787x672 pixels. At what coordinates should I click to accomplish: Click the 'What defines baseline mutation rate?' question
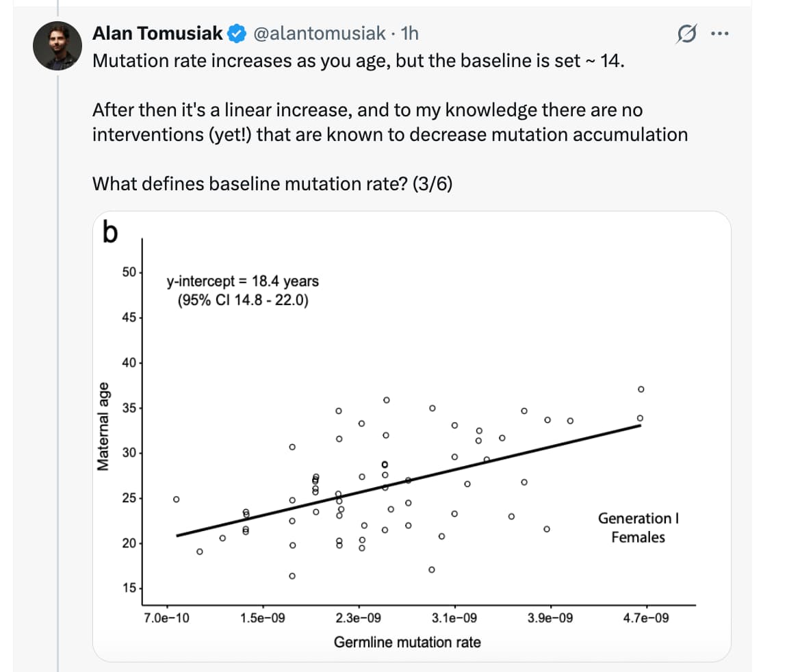[250, 184]
